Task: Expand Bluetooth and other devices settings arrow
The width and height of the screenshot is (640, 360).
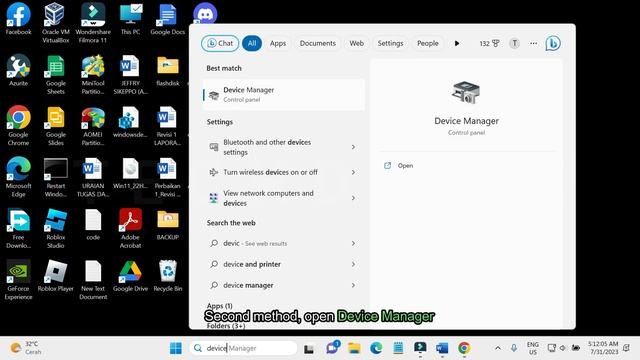Action: click(353, 147)
